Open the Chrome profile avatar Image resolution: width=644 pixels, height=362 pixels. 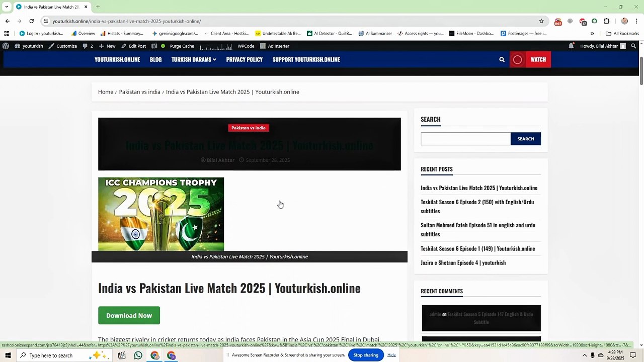click(x=624, y=21)
